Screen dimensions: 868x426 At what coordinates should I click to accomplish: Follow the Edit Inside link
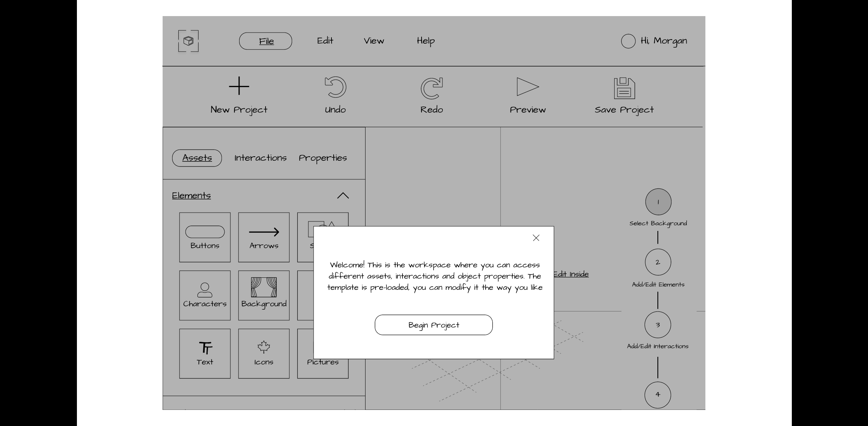pyautogui.click(x=570, y=274)
